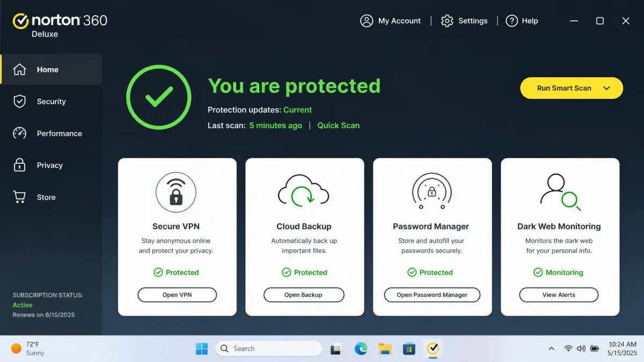644x362 pixels.
Task: Open File Explorer from the taskbar
Action: [x=385, y=349]
